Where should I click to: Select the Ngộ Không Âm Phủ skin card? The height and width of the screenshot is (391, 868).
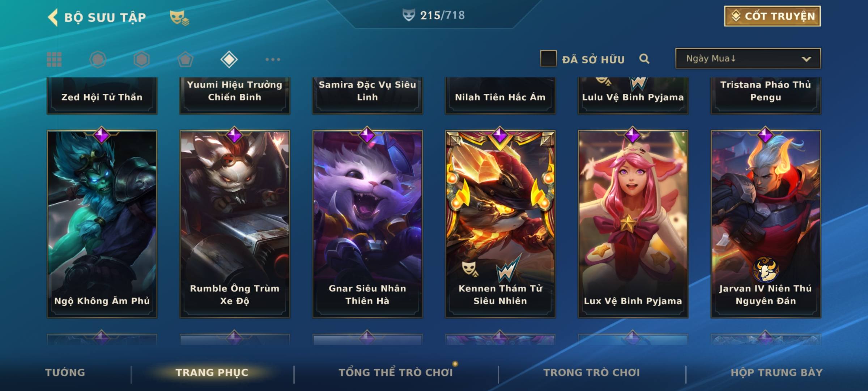(102, 224)
